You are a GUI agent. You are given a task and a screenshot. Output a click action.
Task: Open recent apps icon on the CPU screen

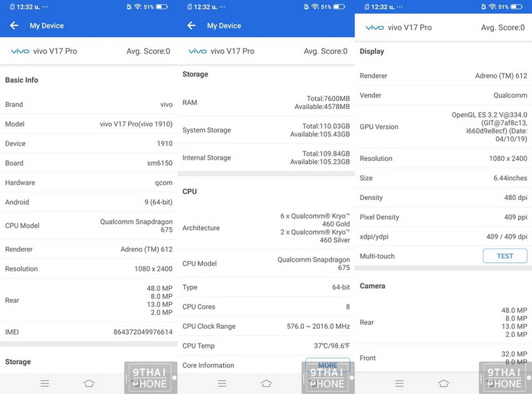(x=222, y=383)
